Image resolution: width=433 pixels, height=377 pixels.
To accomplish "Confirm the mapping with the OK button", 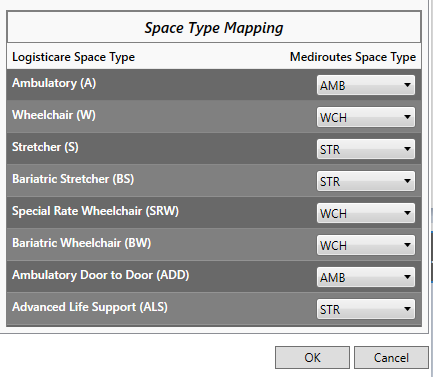I will tap(312, 358).
